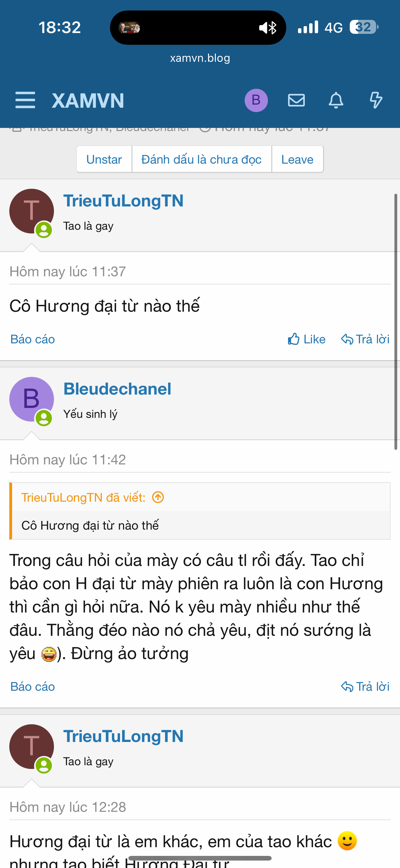Report the first message via Báo cáo

33,339
